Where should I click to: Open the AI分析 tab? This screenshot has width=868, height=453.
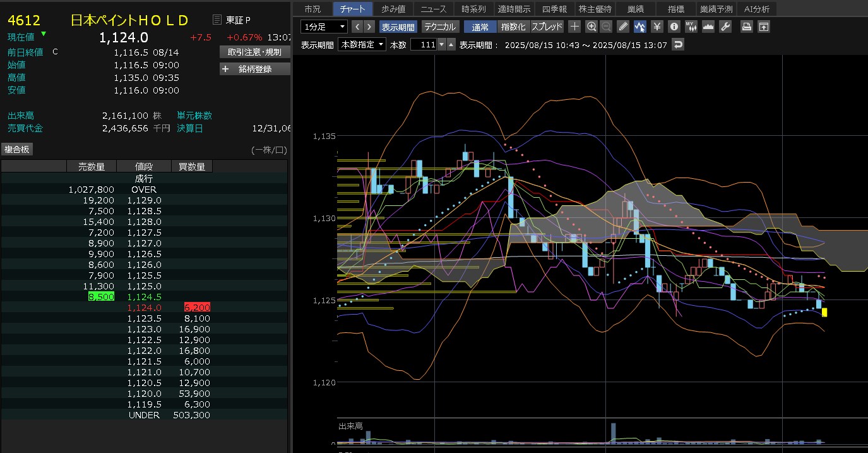tap(757, 9)
